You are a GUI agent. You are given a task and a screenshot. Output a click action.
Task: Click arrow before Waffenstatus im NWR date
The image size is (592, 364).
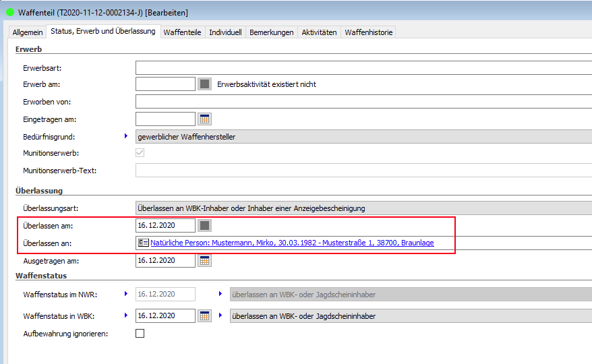click(x=126, y=294)
